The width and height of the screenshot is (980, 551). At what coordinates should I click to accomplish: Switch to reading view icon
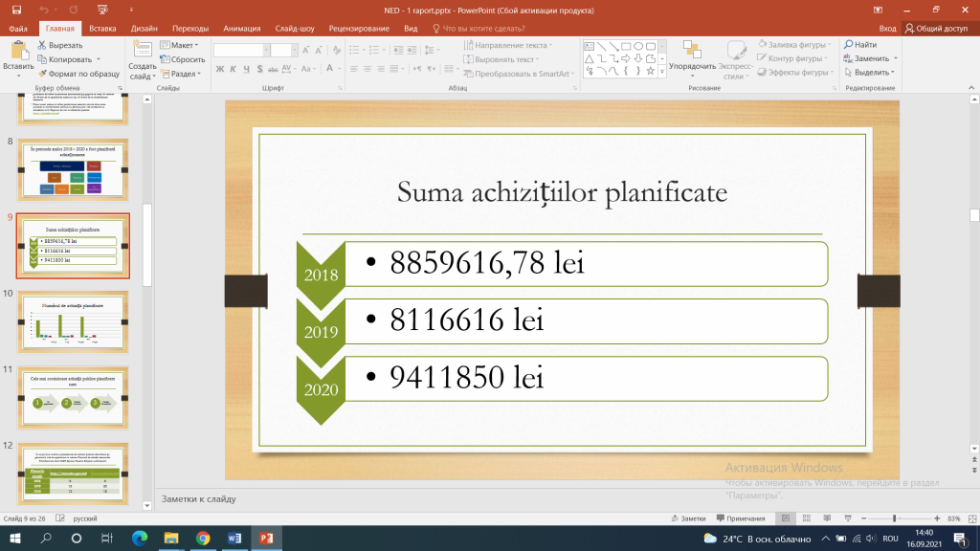827,518
